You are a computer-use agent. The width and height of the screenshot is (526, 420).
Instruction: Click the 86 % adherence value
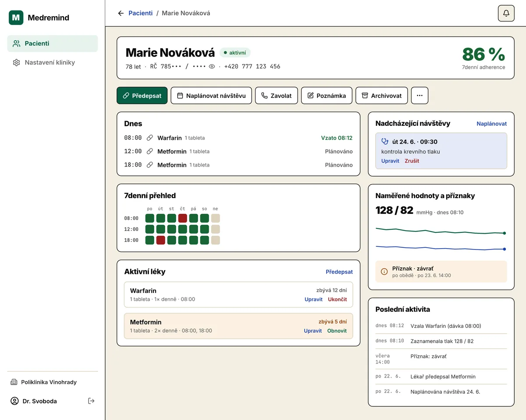click(x=483, y=54)
